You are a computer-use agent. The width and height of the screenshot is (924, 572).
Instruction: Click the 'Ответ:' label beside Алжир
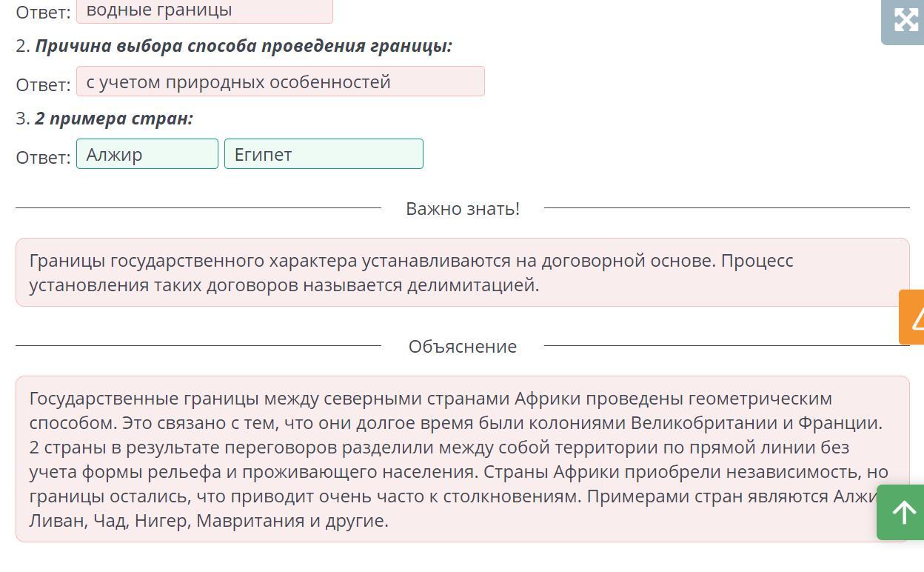point(44,157)
